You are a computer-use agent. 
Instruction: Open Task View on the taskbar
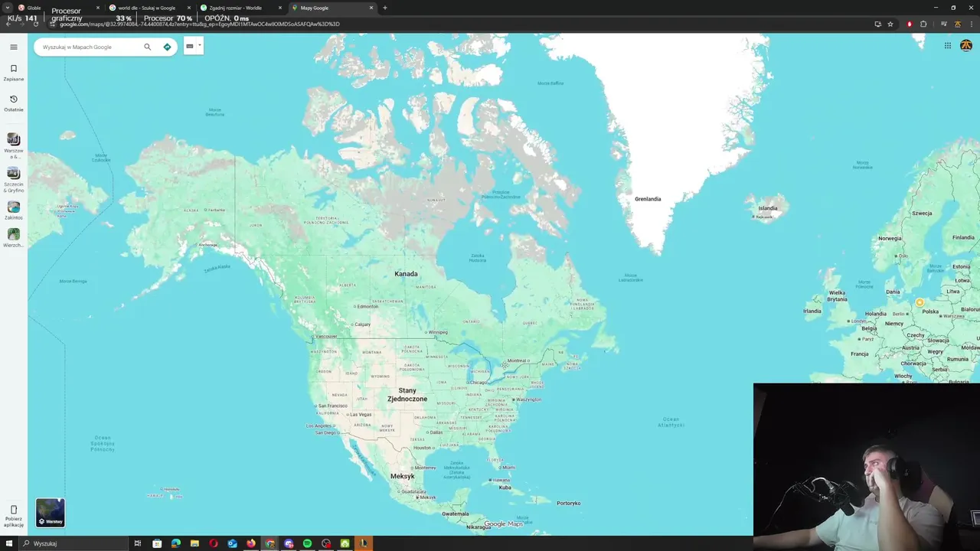[138, 543]
